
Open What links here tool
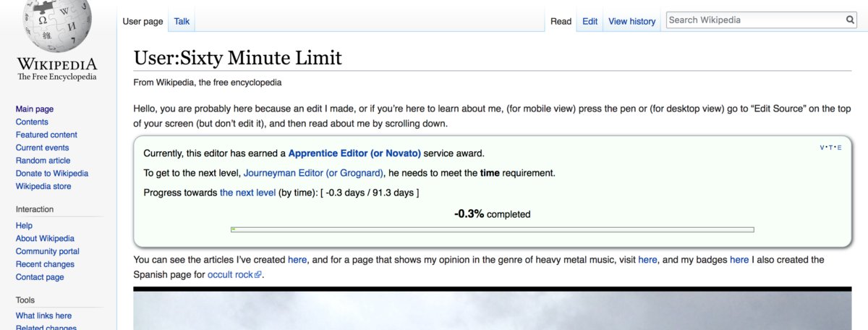point(43,316)
